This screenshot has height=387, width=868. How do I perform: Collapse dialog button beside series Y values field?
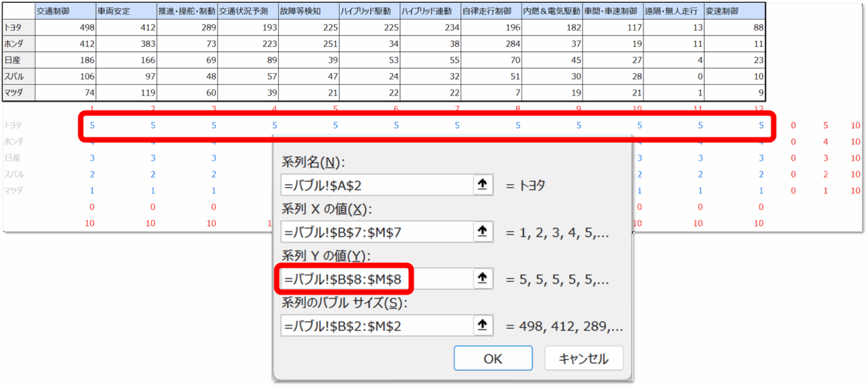coord(482,279)
